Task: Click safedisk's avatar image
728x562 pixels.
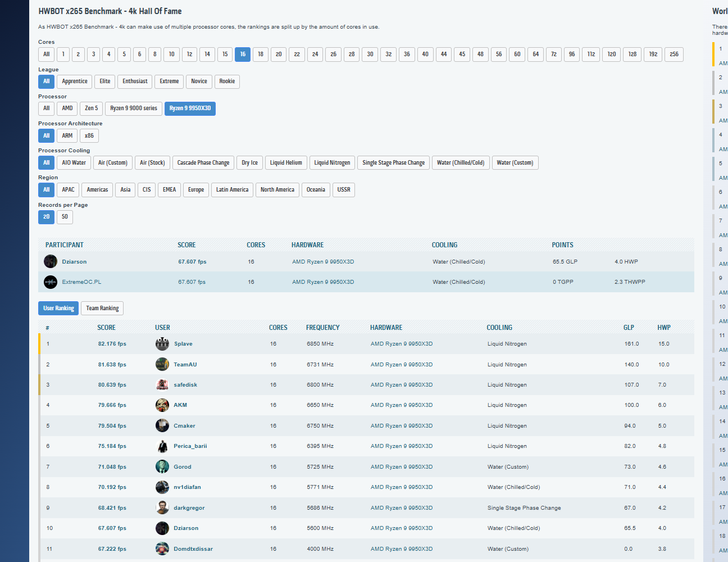Action: pos(162,385)
